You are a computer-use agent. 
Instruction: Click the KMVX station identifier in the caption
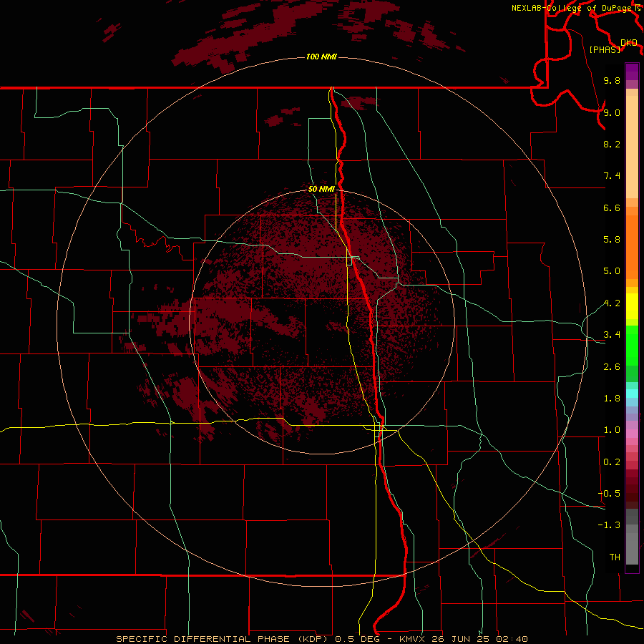pyautogui.click(x=411, y=639)
